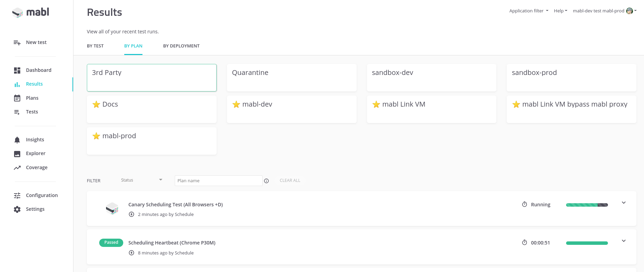Click the Explorer image icon
The image size is (644, 272).
pyautogui.click(x=17, y=154)
